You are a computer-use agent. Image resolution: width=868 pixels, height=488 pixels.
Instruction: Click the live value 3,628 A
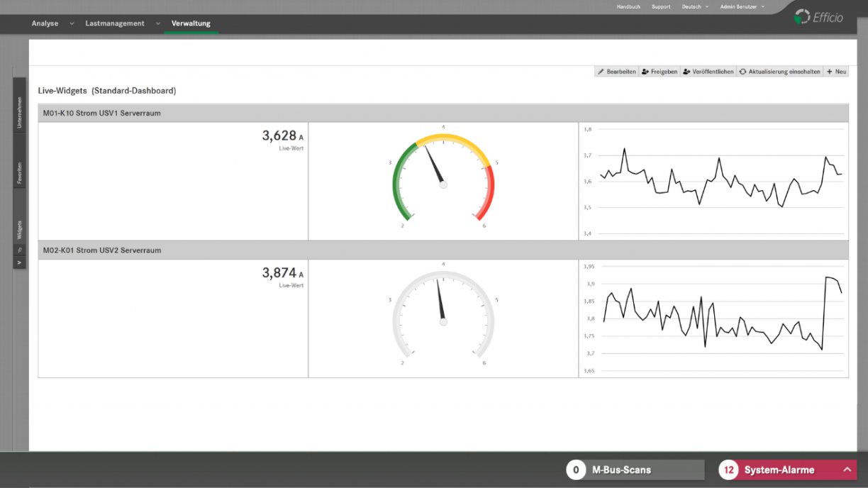click(282, 136)
